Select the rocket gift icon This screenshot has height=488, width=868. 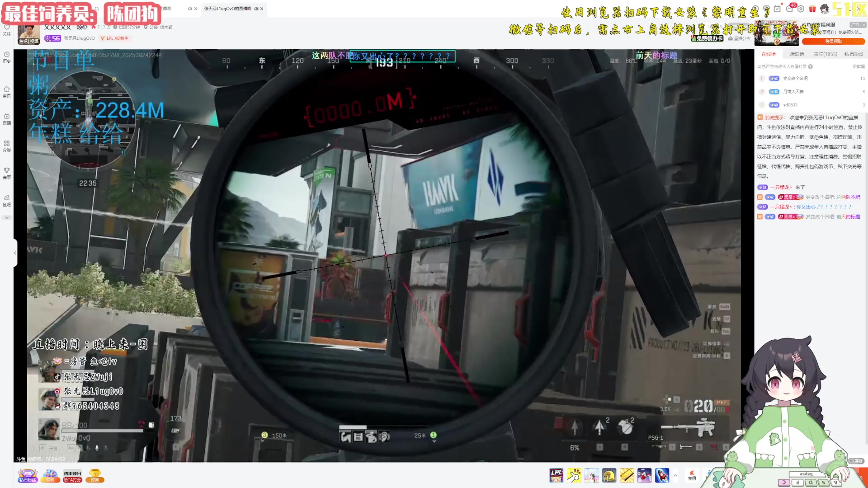(662, 475)
